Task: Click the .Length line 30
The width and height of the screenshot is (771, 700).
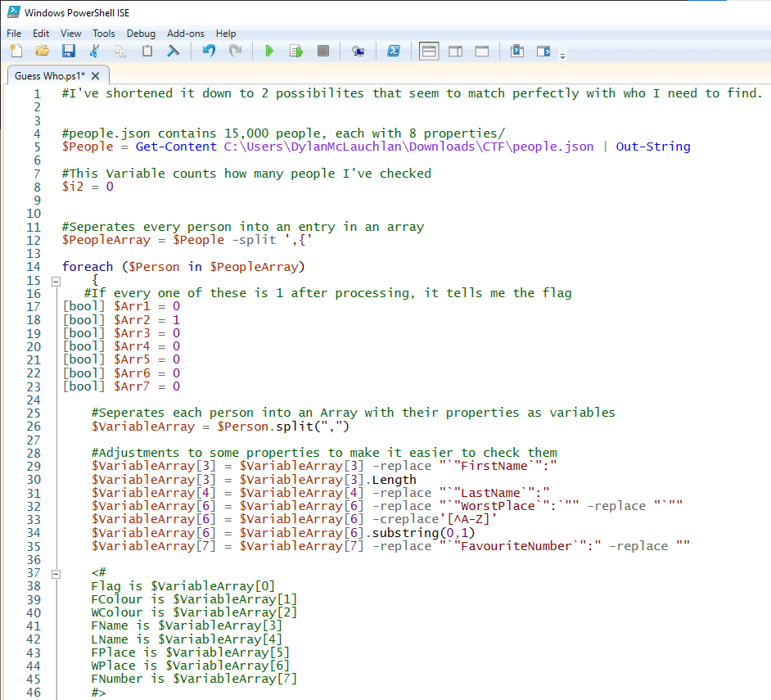Action: tap(254, 480)
